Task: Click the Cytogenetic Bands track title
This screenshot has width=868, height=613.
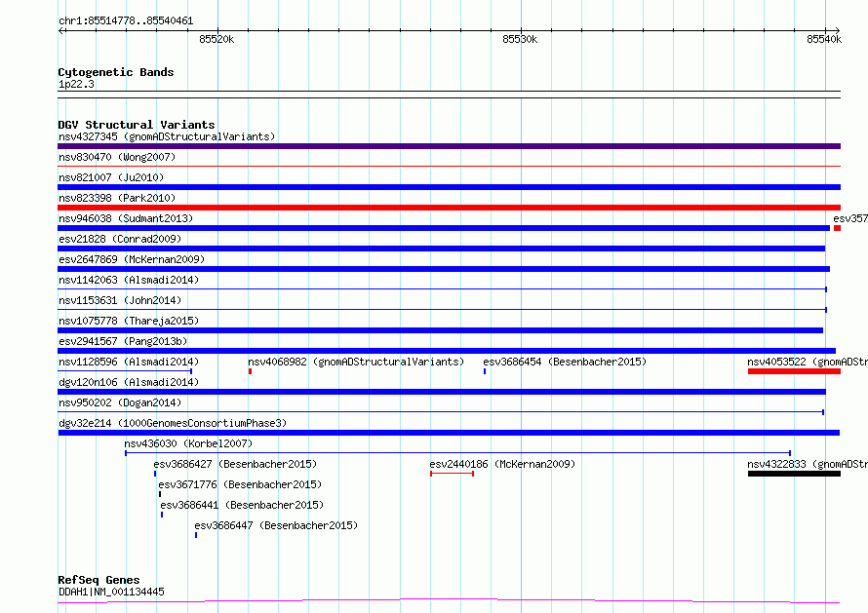Action: click(x=116, y=72)
